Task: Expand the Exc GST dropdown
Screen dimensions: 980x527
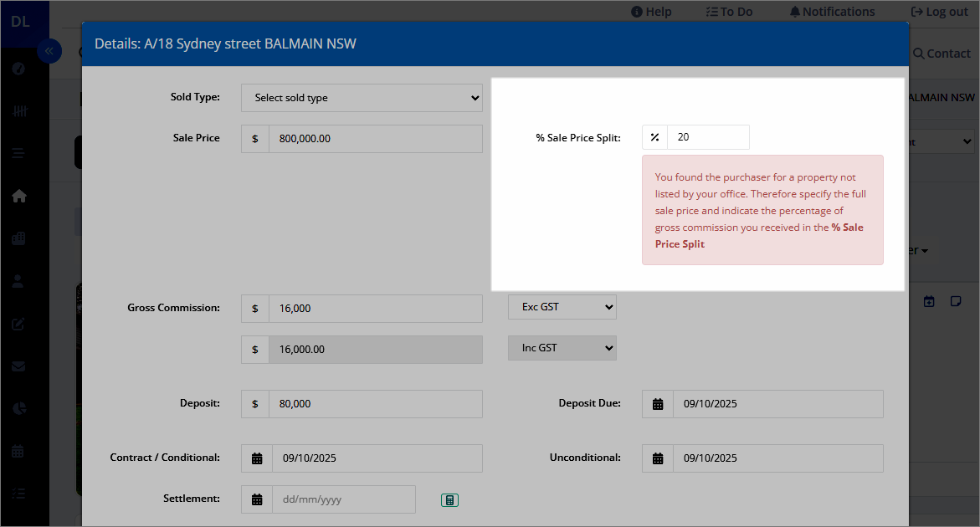Action: tap(562, 307)
